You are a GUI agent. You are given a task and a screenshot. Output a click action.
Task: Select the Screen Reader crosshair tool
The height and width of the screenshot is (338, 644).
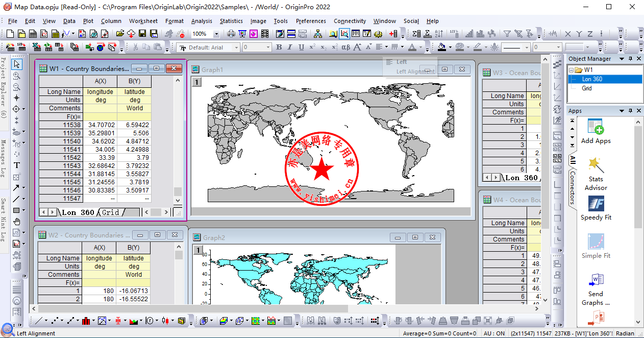(17, 98)
